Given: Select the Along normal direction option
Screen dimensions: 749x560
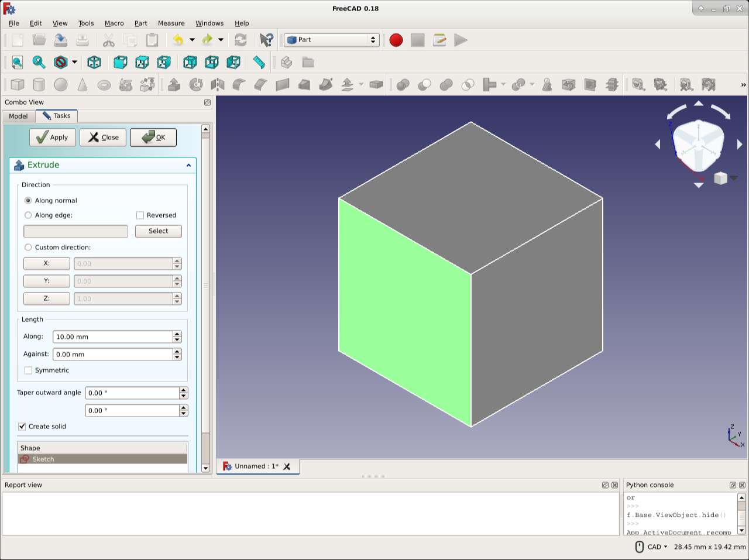Looking at the screenshot, I should 28,200.
